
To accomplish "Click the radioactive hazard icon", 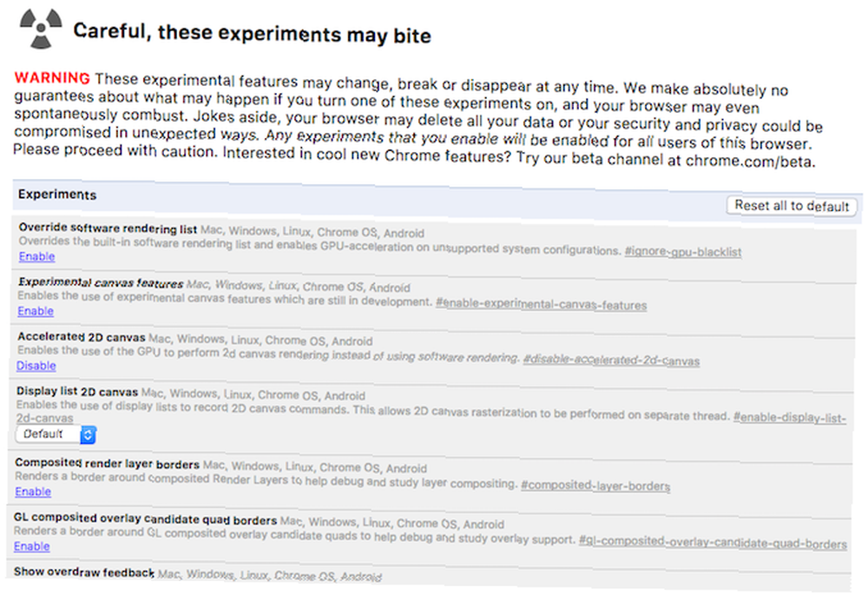I will (x=41, y=28).
